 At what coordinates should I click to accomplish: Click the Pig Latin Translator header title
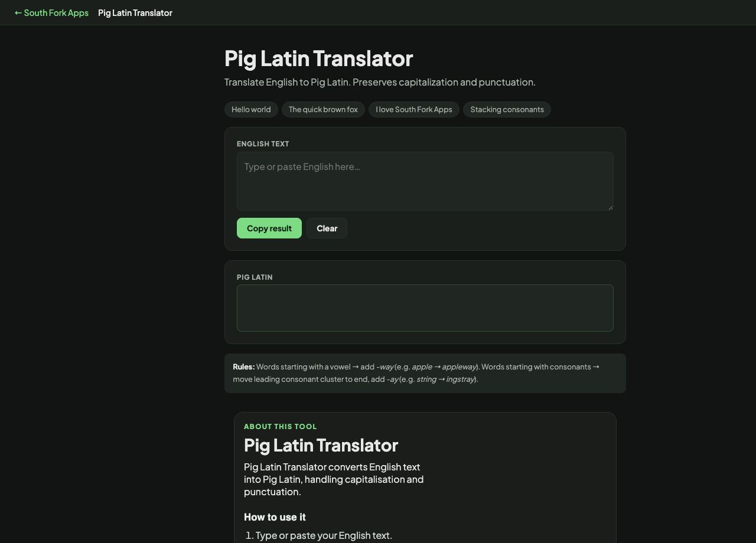pos(135,12)
